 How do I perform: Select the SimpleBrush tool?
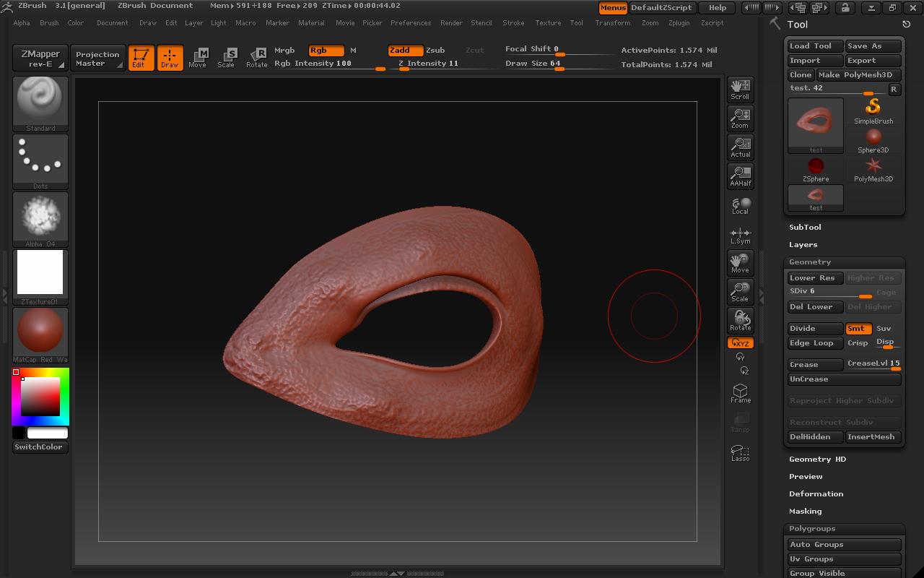(873, 111)
